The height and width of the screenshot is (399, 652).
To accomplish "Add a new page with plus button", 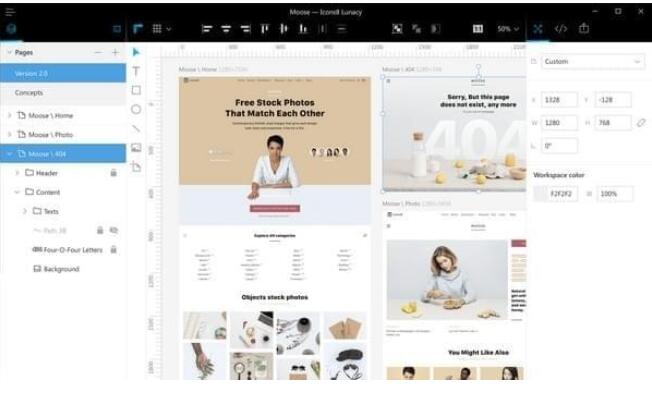I will click(x=115, y=52).
